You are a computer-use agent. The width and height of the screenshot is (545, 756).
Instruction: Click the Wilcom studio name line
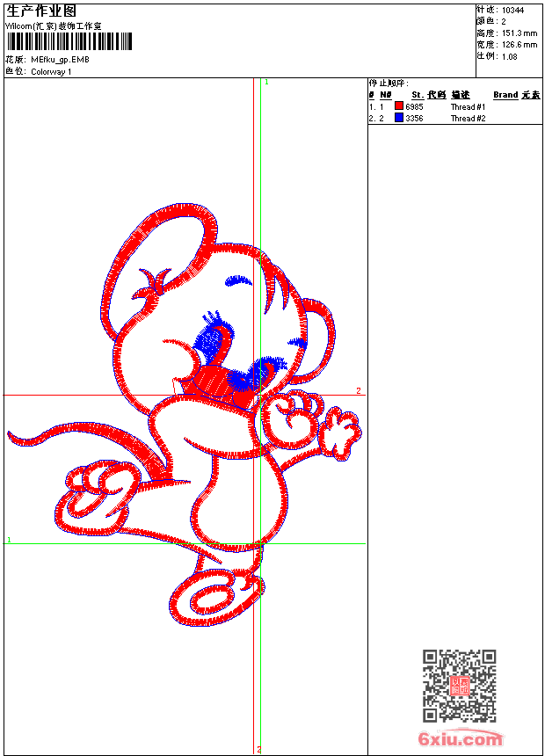tap(54, 26)
